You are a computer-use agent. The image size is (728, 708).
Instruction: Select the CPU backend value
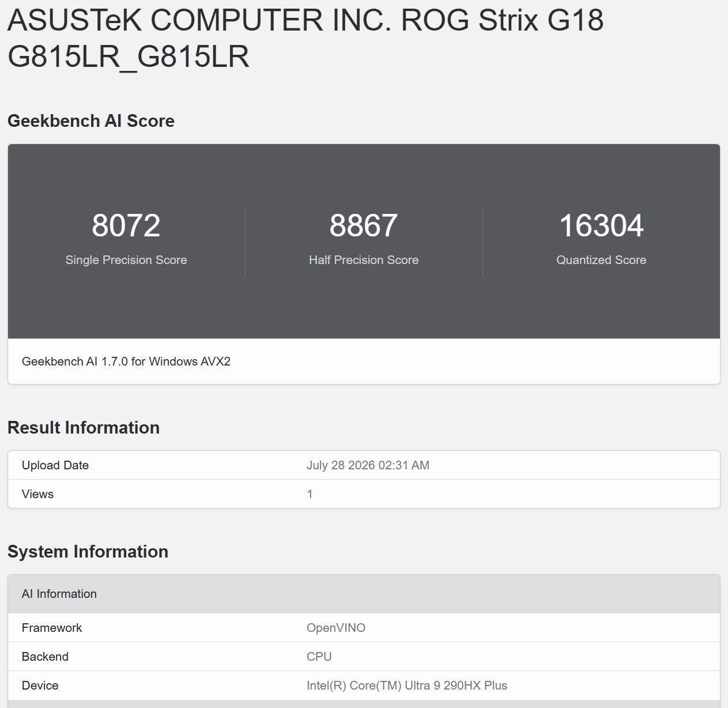[319, 657]
